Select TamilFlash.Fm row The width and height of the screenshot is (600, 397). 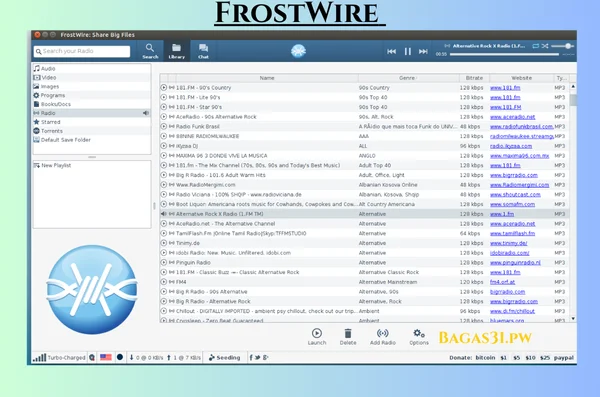(364, 234)
